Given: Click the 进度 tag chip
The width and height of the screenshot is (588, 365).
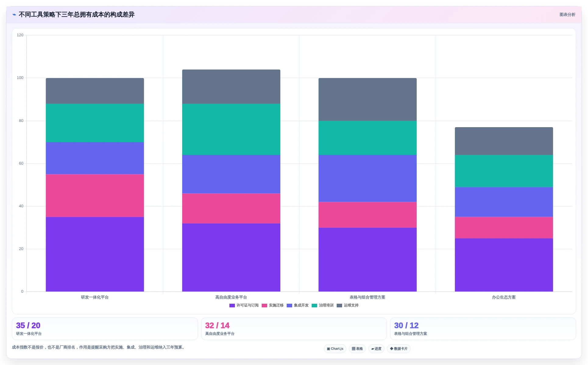Looking at the screenshot, I should coord(376,349).
